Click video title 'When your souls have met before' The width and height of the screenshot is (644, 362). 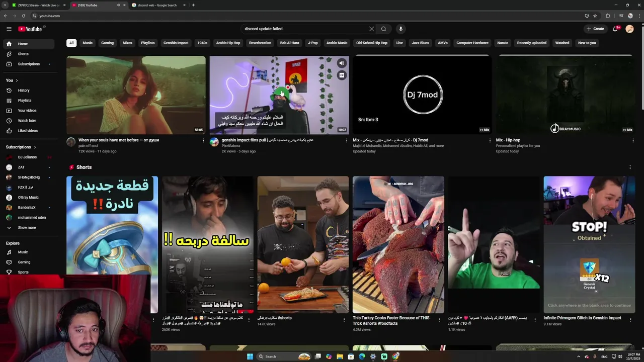coord(119,140)
